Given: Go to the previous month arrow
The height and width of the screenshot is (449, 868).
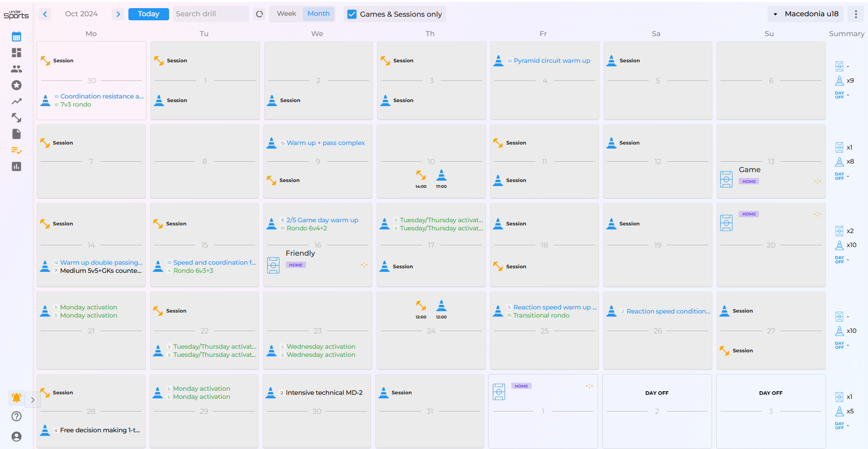Looking at the screenshot, I should 45,14.
